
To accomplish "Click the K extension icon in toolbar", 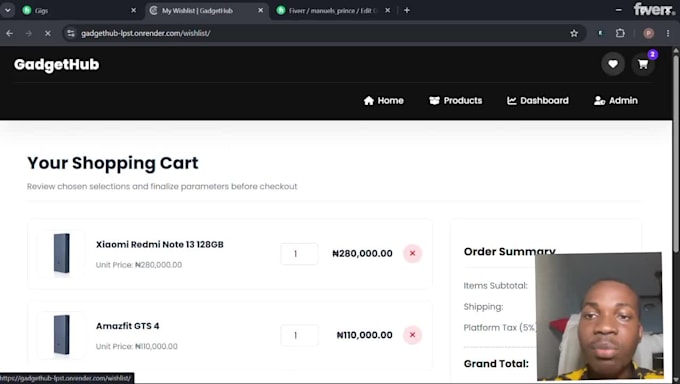I will (601, 33).
